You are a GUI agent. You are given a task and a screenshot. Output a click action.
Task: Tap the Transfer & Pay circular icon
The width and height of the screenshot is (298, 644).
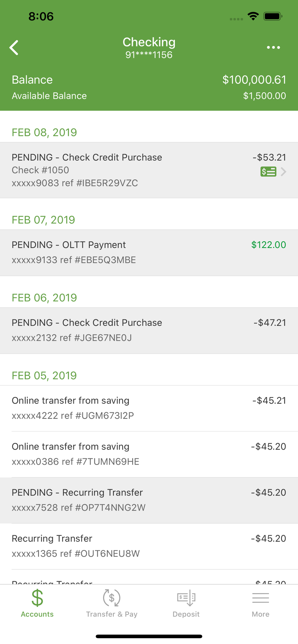tap(112, 598)
